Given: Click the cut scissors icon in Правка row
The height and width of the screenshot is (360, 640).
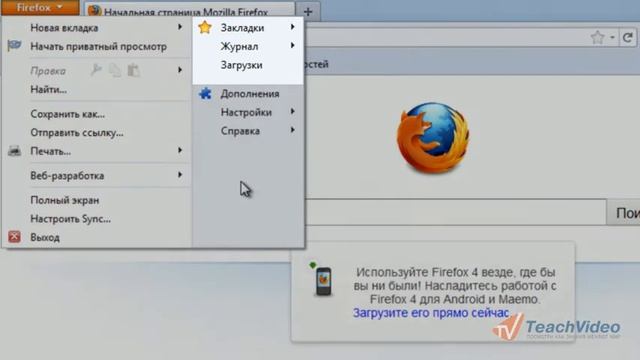Looking at the screenshot, I should pos(96,70).
